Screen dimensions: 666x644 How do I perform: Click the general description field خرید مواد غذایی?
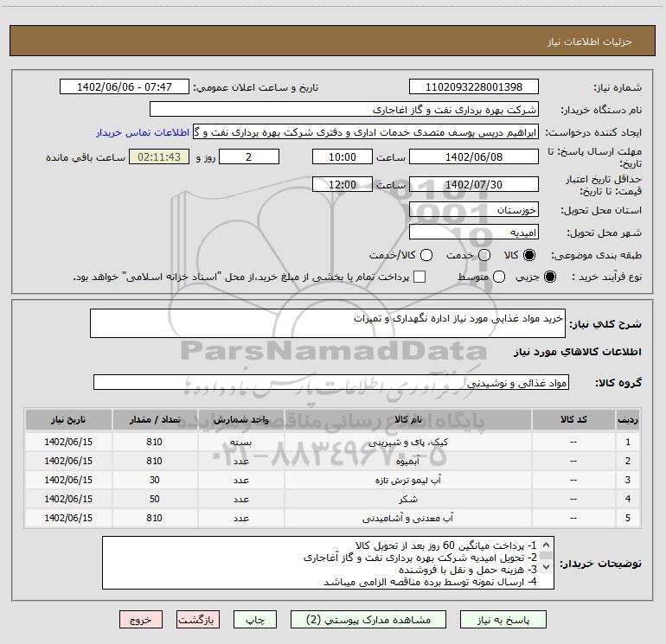point(328,323)
